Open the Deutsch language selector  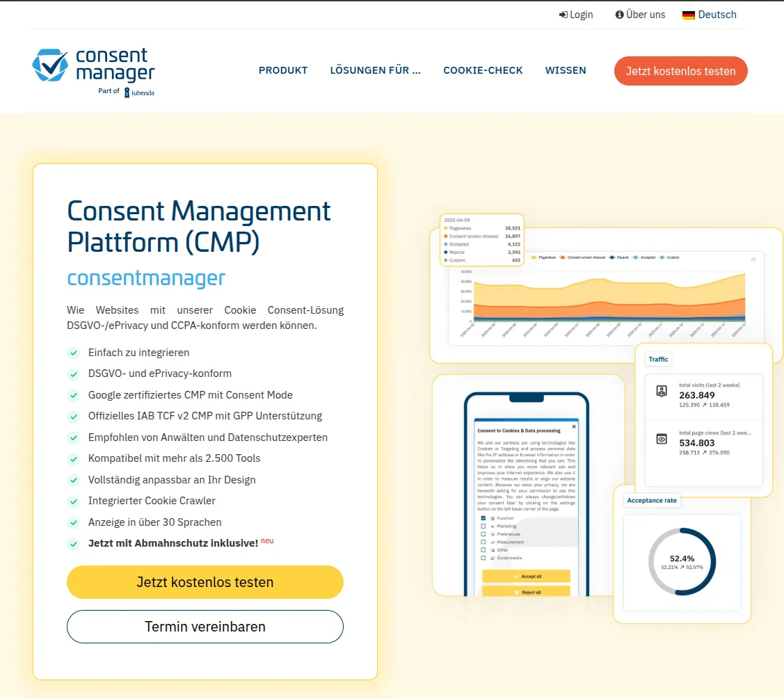[710, 15]
